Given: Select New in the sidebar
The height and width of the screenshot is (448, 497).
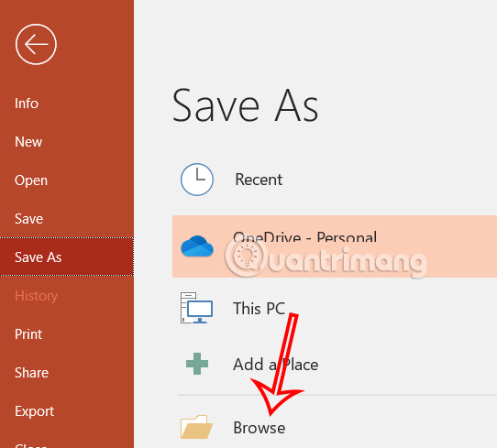Looking at the screenshot, I should pos(28,142).
